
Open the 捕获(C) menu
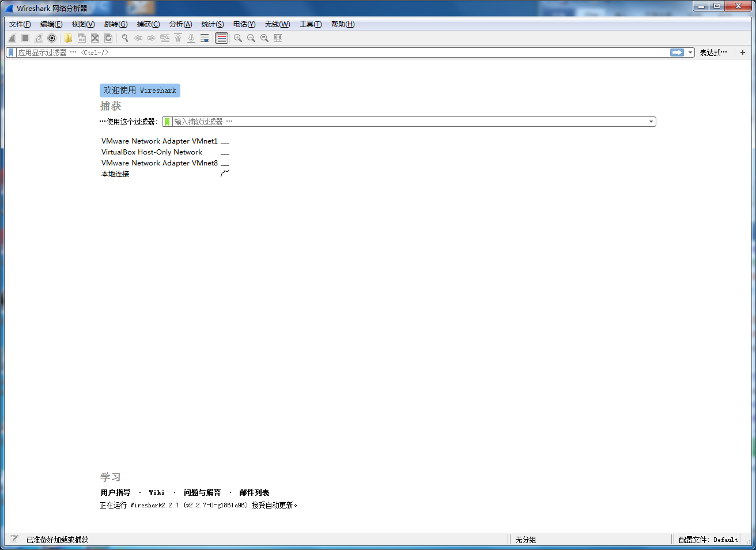[148, 24]
